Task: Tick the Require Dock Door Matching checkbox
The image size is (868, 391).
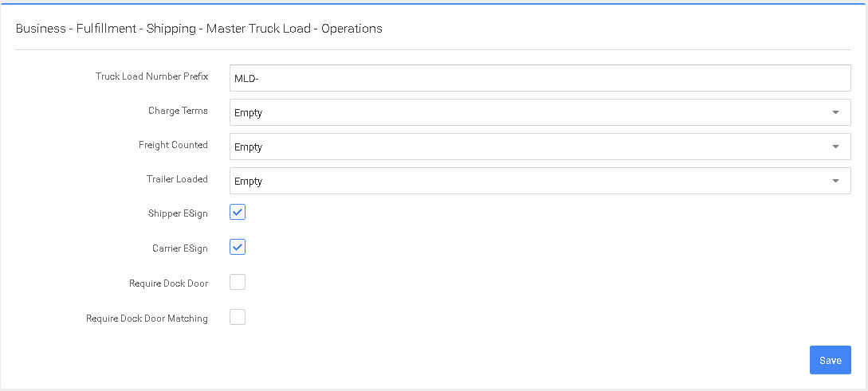Action: pos(238,317)
